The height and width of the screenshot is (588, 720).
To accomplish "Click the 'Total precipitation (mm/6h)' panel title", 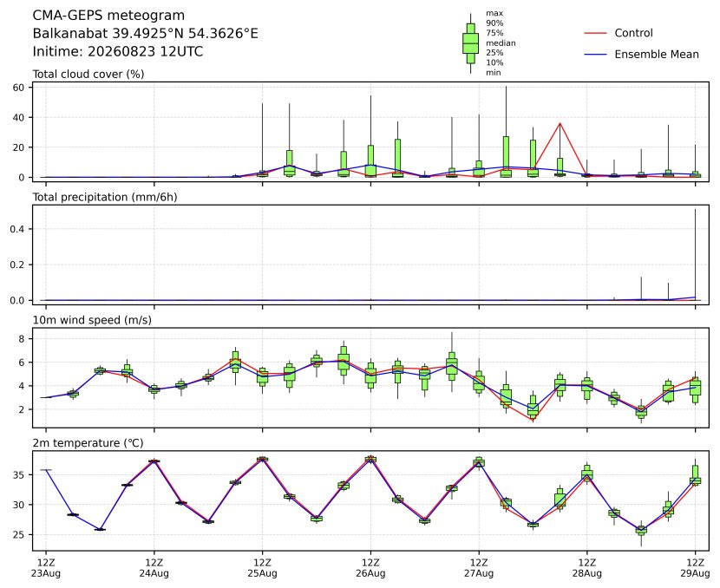I will pos(105,197).
